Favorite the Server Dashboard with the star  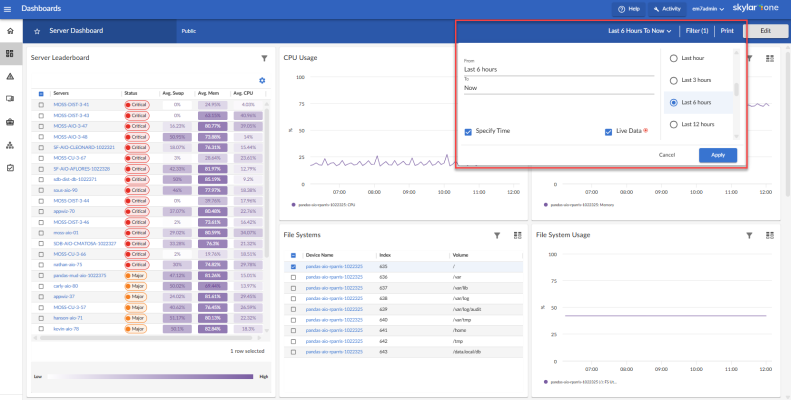(37, 31)
